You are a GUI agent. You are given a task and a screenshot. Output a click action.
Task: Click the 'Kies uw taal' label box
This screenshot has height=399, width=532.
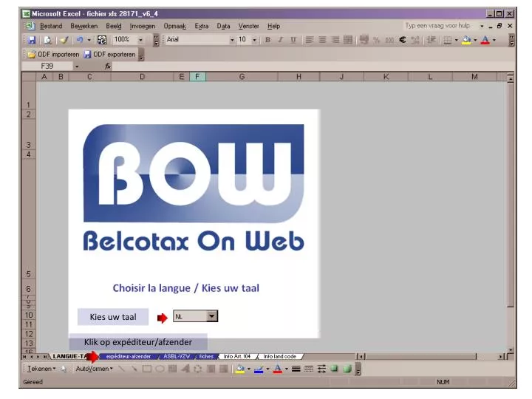113,317
